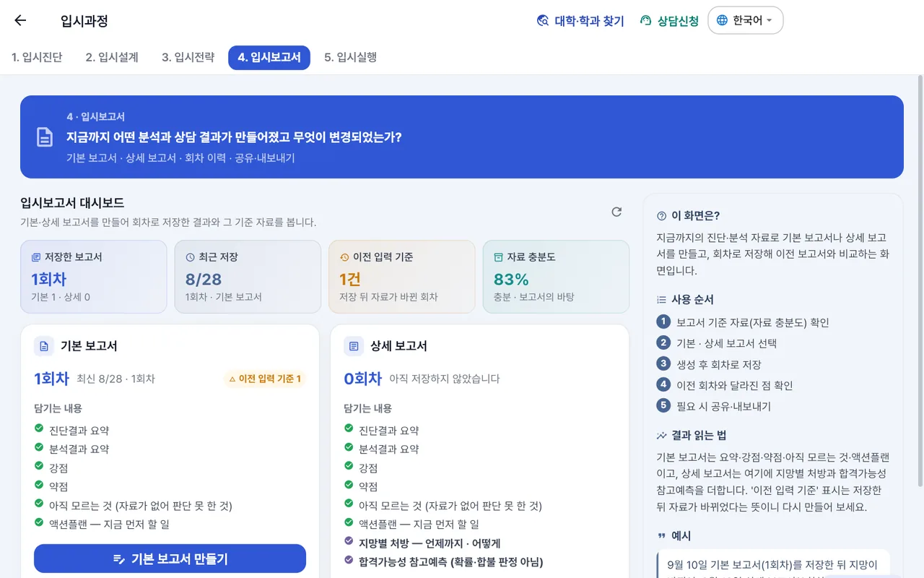Click the document icon in the blue banner
This screenshot has height=578, width=924.
(45, 137)
